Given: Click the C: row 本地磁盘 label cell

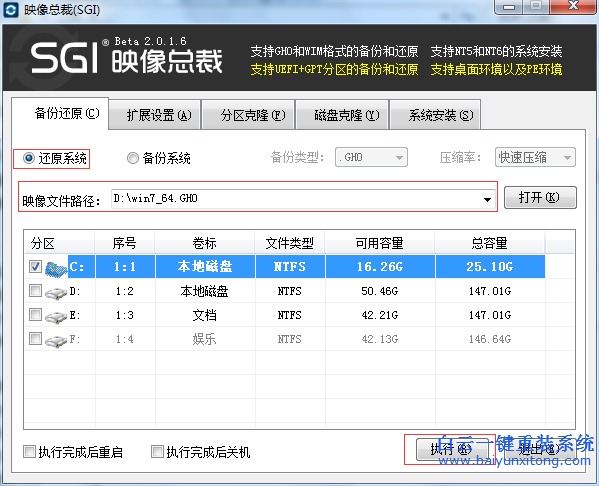Looking at the screenshot, I should (205, 267).
